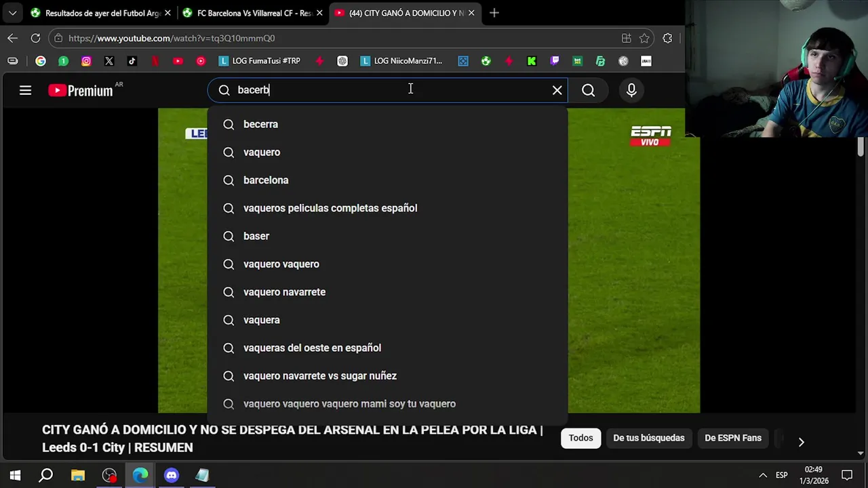Open the 'LOG FumaTusi #TRP' bookmark
The width and height of the screenshot is (868, 488).
(x=260, y=61)
